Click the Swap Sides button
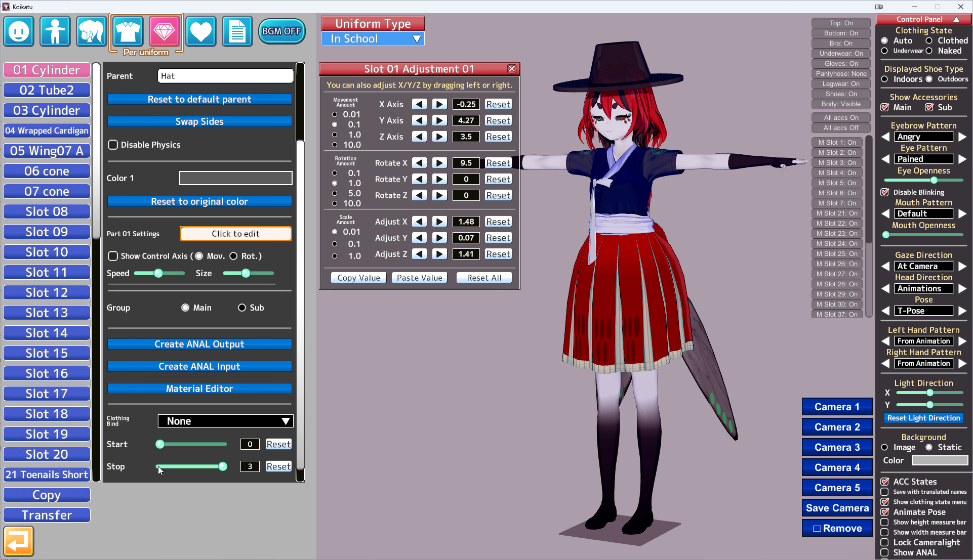This screenshot has width=973, height=560. click(x=199, y=121)
